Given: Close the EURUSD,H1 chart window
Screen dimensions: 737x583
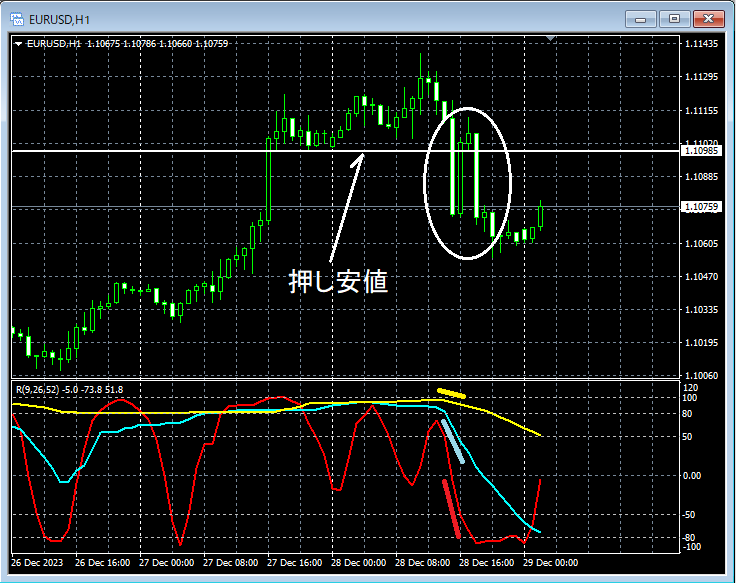Looking at the screenshot, I should 708,19.
